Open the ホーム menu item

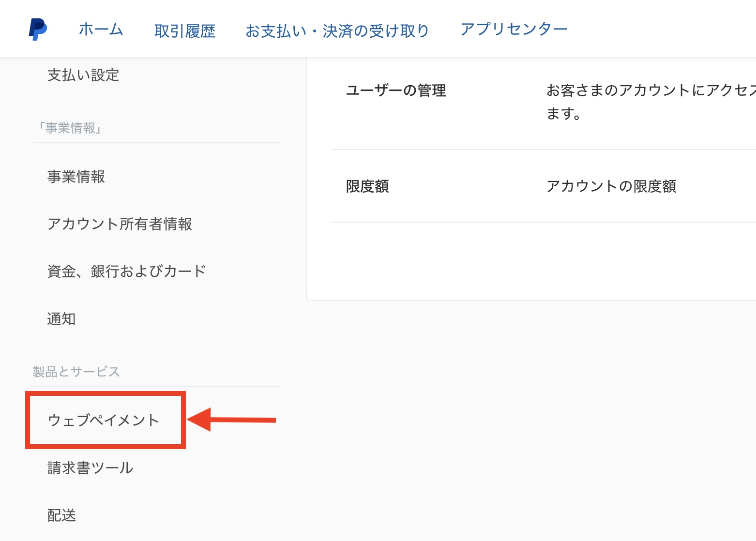coord(101,30)
